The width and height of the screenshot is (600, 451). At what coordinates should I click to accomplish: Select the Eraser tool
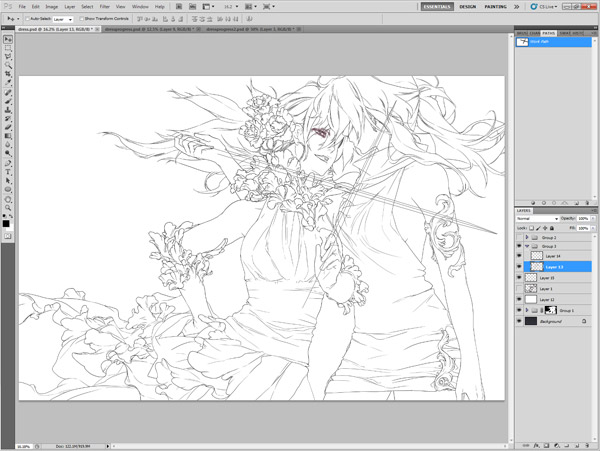pyautogui.click(x=8, y=127)
